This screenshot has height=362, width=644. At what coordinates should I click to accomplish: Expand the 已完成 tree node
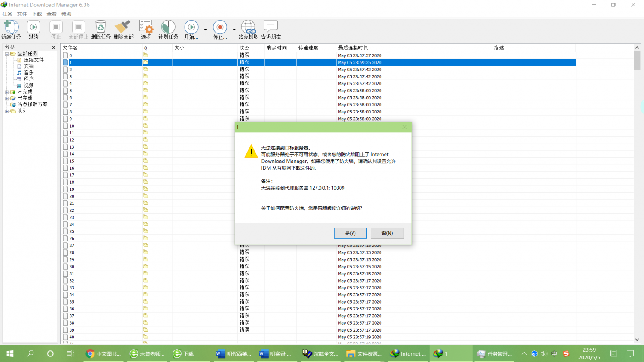[7, 98]
